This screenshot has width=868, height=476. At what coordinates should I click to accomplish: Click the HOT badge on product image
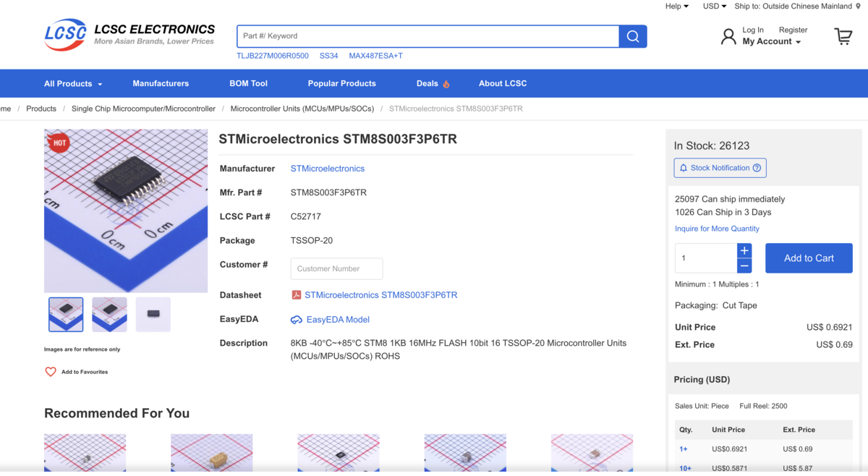[x=59, y=143]
